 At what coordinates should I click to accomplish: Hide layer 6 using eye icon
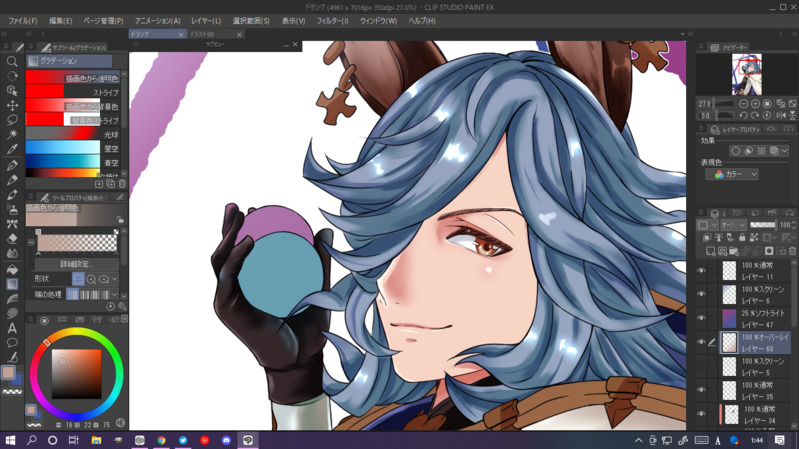tap(701, 295)
